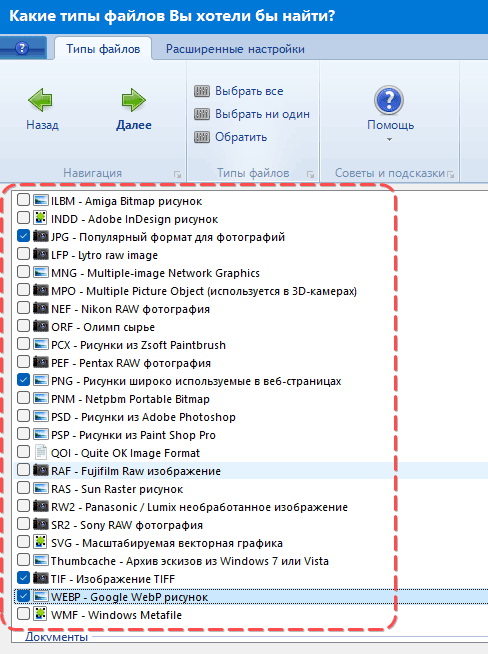Image resolution: width=488 pixels, height=654 pixels.
Task: Select the WEBP Google WebP row text
Action: (x=129, y=597)
